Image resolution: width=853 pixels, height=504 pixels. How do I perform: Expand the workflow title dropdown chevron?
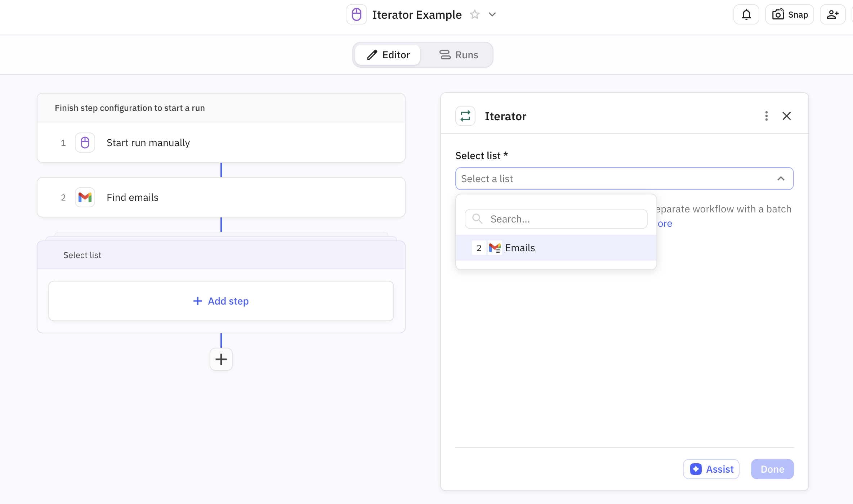tap(492, 15)
